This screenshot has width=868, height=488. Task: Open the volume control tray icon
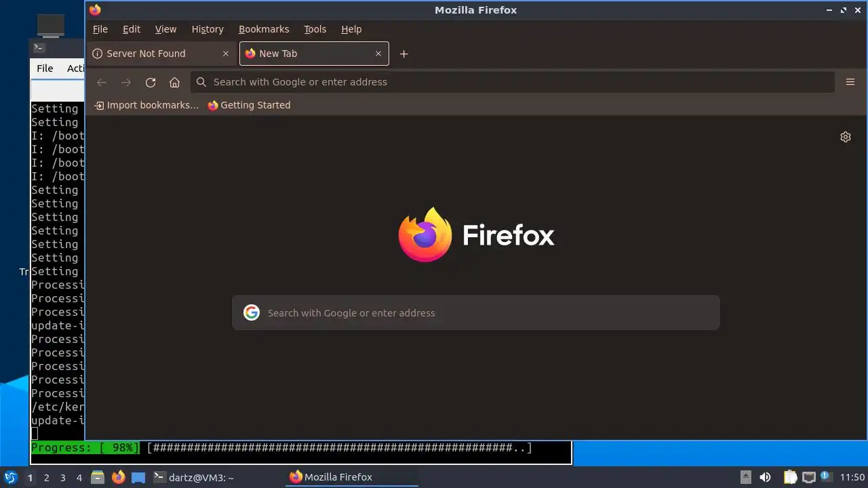pos(765,477)
